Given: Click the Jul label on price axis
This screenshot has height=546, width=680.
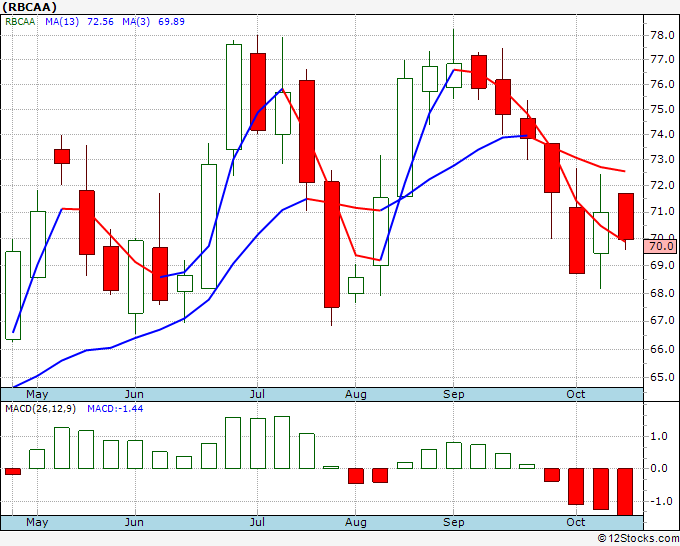Looking at the screenshot, I should [257, 394].
